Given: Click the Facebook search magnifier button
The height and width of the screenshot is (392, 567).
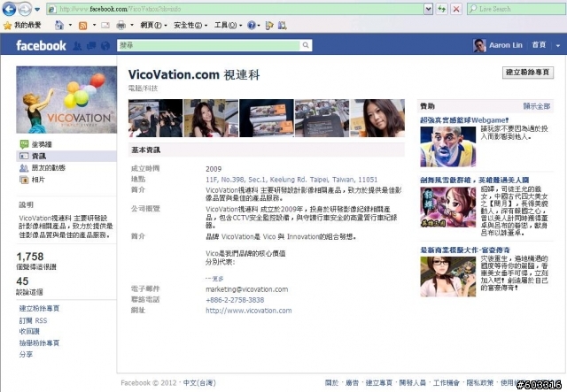Looking at the screenshot, I should pos(306,45).
